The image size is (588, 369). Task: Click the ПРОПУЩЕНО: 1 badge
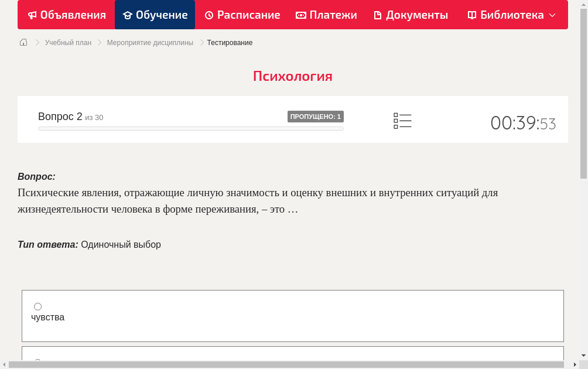316,116
